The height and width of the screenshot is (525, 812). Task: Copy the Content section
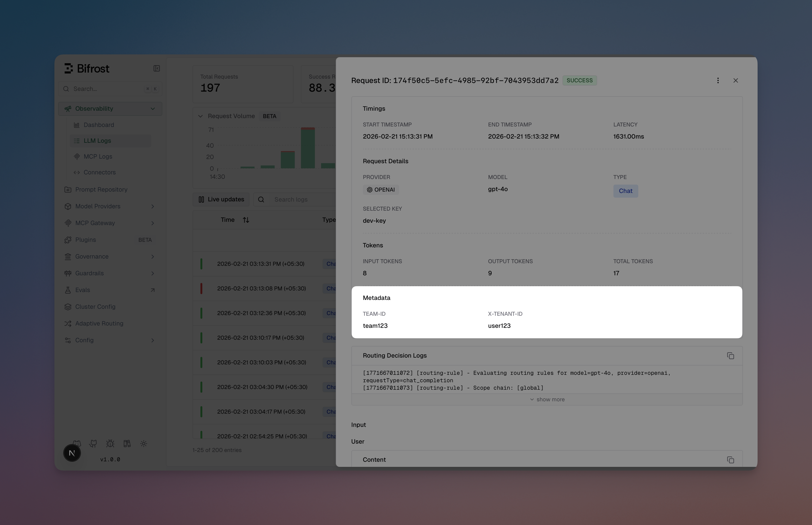tap(731, 459)
